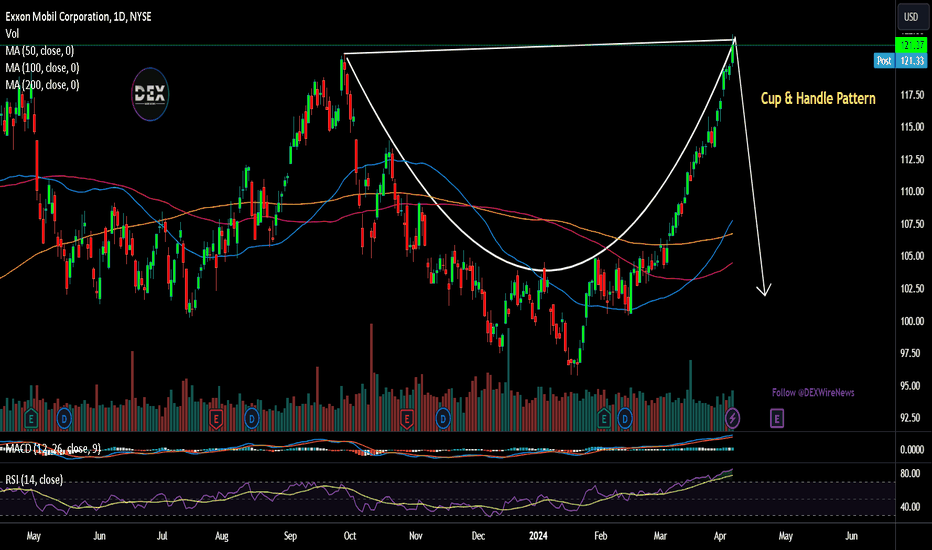This screenshot has height=550, width=932.
Task: Select the MA (50, close, 0) legend
Action: coord(40,51)
